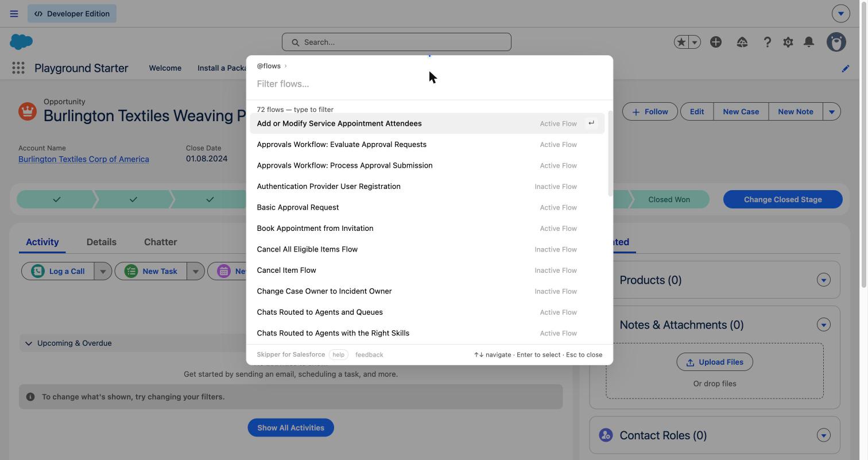Select Add or Modify Service Appointment Attendees flow

tap(427, 123)
